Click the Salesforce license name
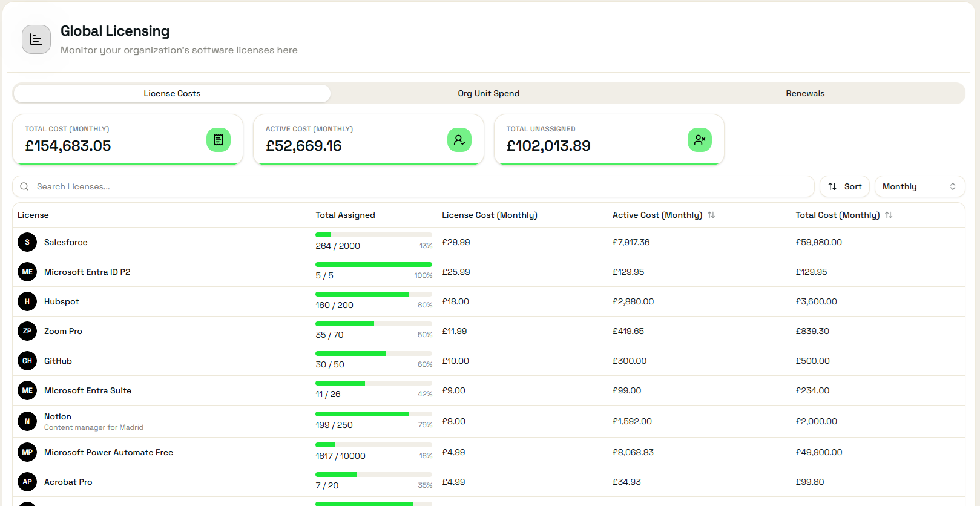 (x=66, y=242)
